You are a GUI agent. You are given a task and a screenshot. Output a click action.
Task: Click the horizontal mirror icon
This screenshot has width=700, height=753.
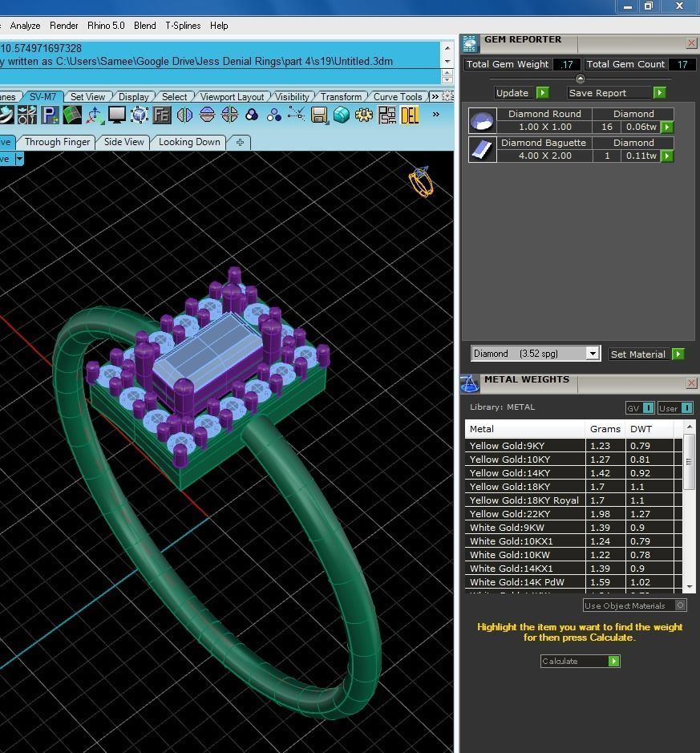[x=207, y=115]
